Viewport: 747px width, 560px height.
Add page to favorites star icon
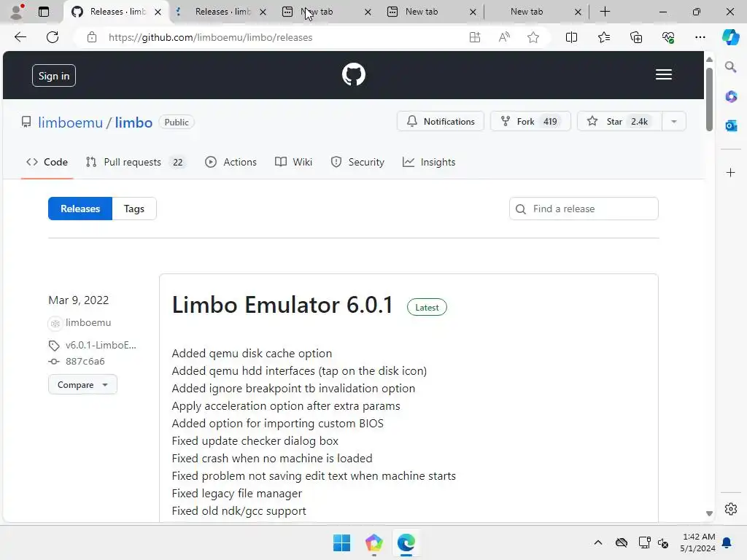533,37
